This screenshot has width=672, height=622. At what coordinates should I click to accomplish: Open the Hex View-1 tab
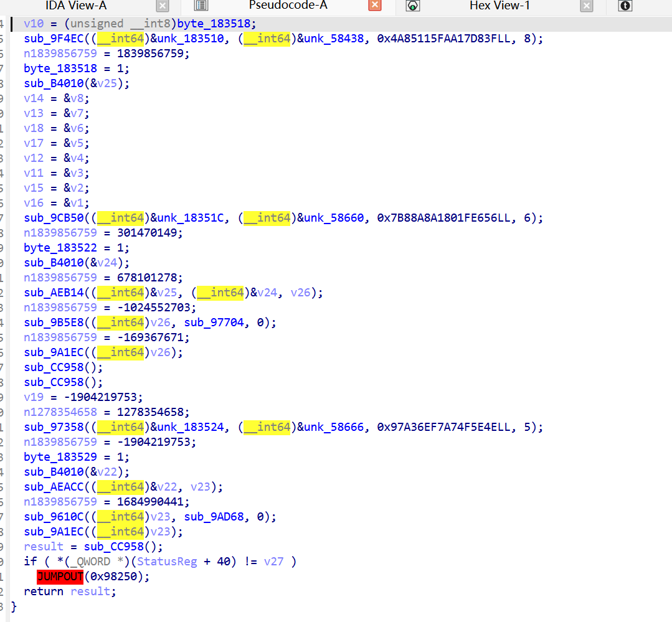point(499,6)
